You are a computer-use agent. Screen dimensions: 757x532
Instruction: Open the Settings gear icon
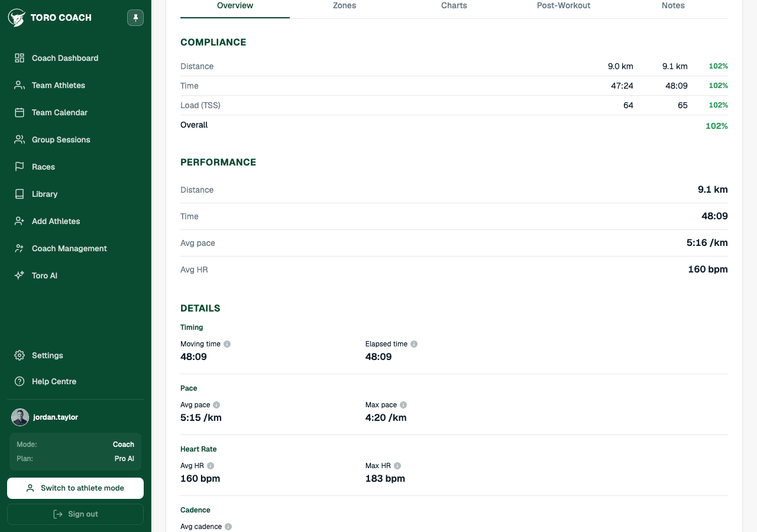coord(20,355)
